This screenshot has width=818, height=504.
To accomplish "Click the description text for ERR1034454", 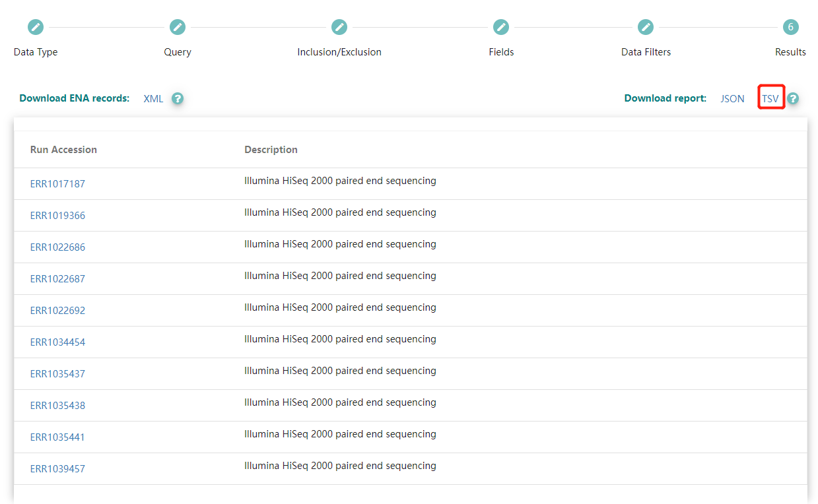I will click(x=340, y=339).
